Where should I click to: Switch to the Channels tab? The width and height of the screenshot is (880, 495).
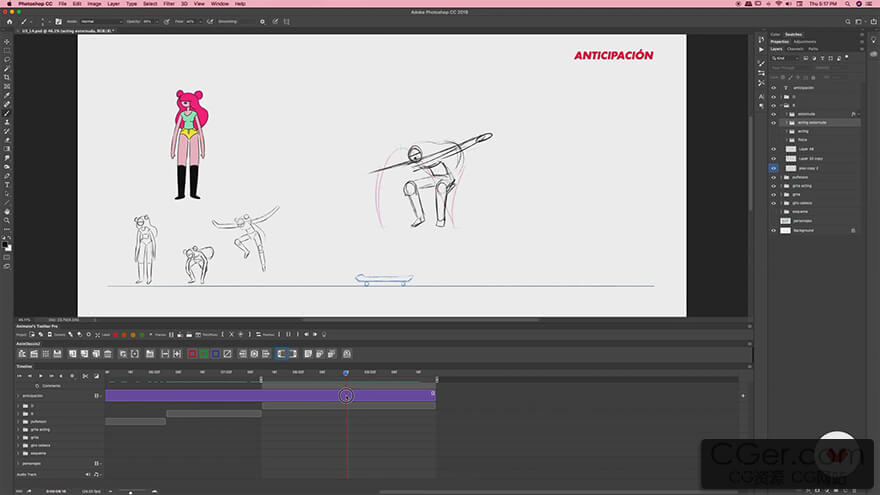point(795,48)
